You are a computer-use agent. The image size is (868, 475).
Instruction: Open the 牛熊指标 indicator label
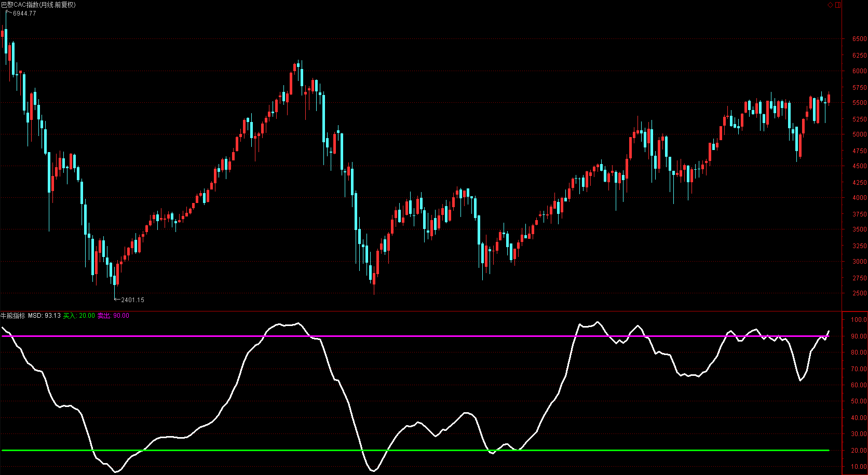(12, 316)
